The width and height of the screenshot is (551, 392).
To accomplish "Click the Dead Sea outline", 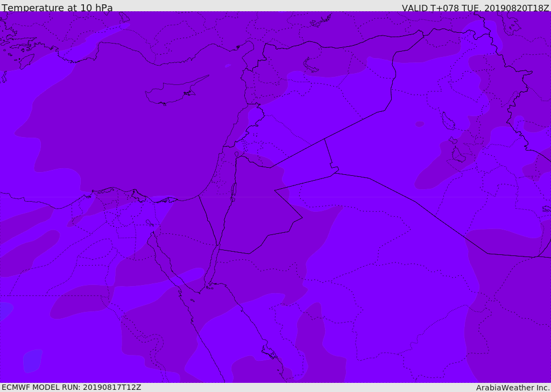I will 234,190.
